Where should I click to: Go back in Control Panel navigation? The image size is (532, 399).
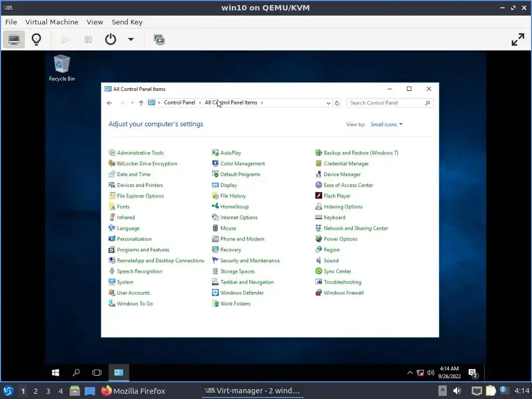coord(109,103)
